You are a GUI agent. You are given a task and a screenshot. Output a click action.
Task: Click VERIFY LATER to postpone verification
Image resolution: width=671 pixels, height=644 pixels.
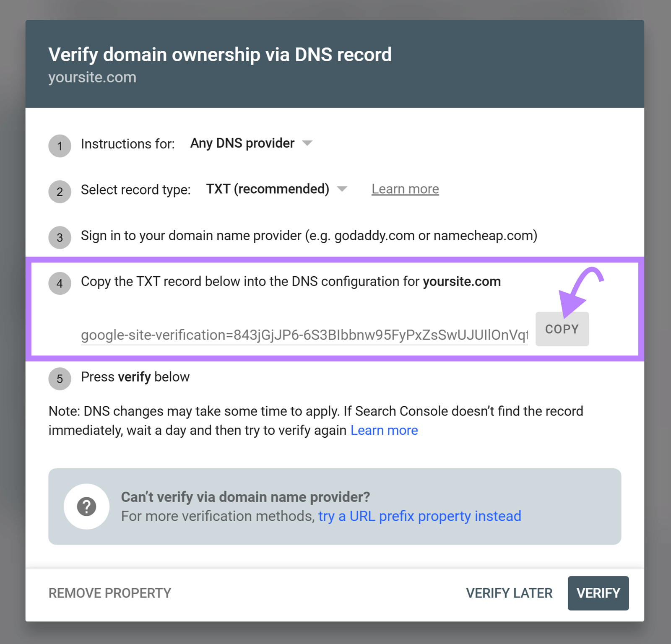click(509, 593)
